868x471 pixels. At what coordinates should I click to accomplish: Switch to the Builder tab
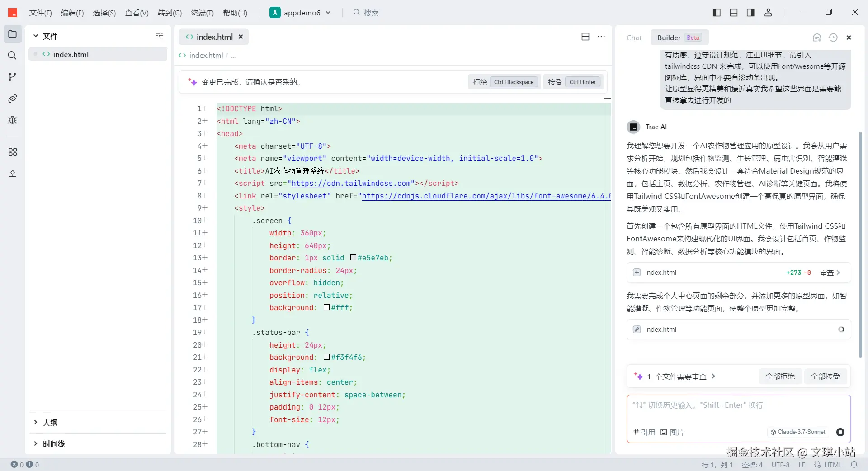pos(679,38)
